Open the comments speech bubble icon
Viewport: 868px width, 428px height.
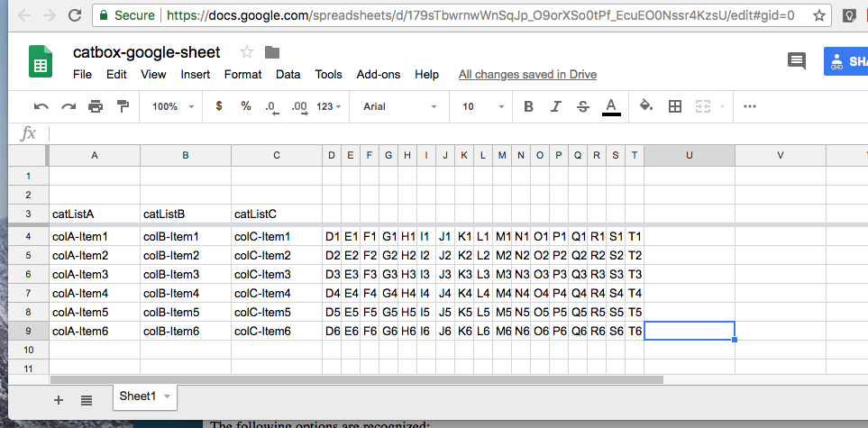(x=797, y=60)
